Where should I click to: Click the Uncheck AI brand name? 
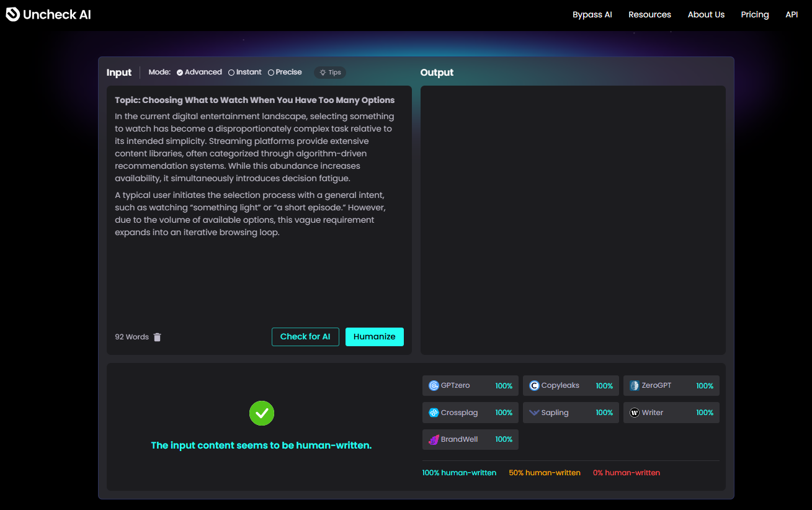click(x=57, y=15)
